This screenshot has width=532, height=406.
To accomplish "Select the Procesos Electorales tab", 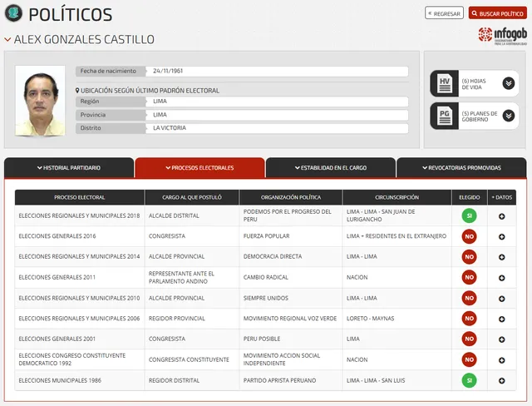I will click(x=199, y=168).
